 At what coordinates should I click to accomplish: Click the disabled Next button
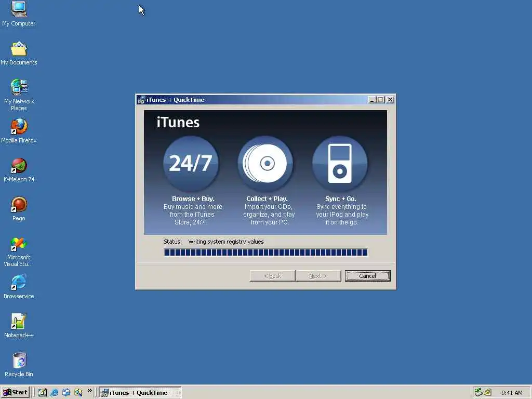(318, 276)
